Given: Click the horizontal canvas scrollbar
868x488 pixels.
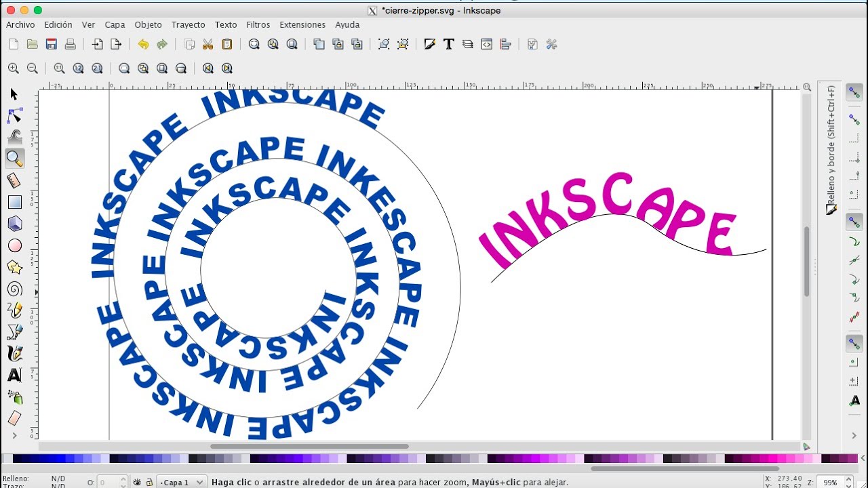Looking at the screenshot, I should click(309, 447).
